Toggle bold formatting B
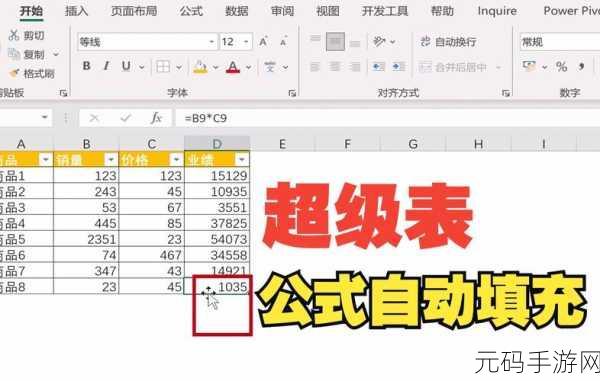The height and width of the screenshot is (381, 600). coord(87,66)
